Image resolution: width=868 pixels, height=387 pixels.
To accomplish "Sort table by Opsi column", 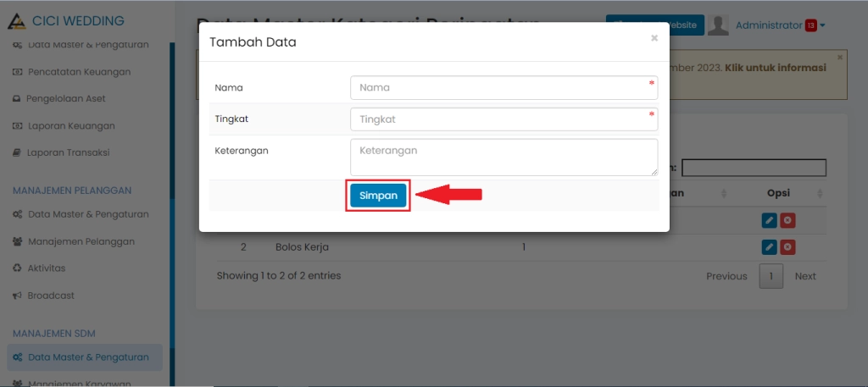I will click(778, 193).
